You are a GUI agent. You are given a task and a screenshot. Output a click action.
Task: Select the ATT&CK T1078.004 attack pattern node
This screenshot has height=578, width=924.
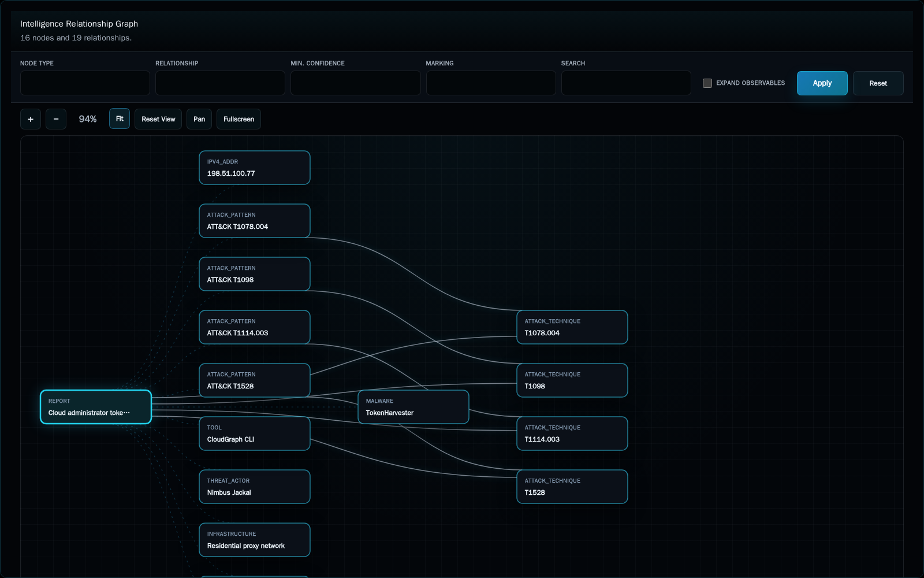pyautogui.click(x=255, y=221)
